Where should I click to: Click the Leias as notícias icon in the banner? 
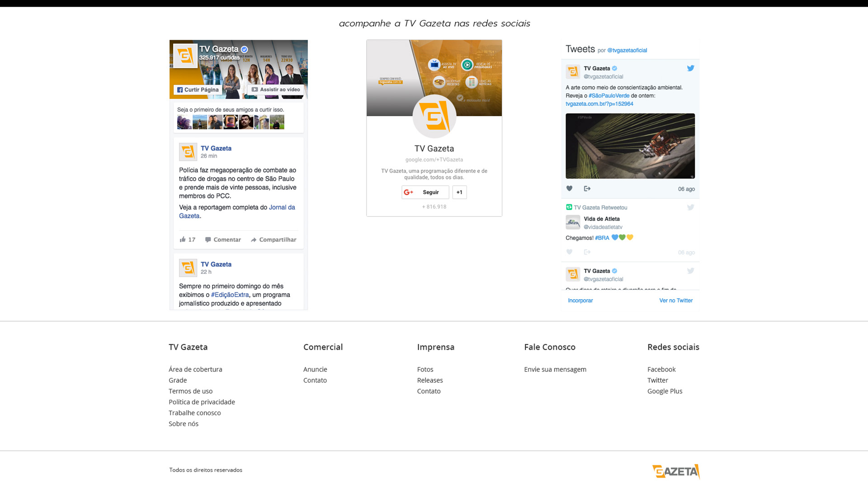click(x=472, y=82)
